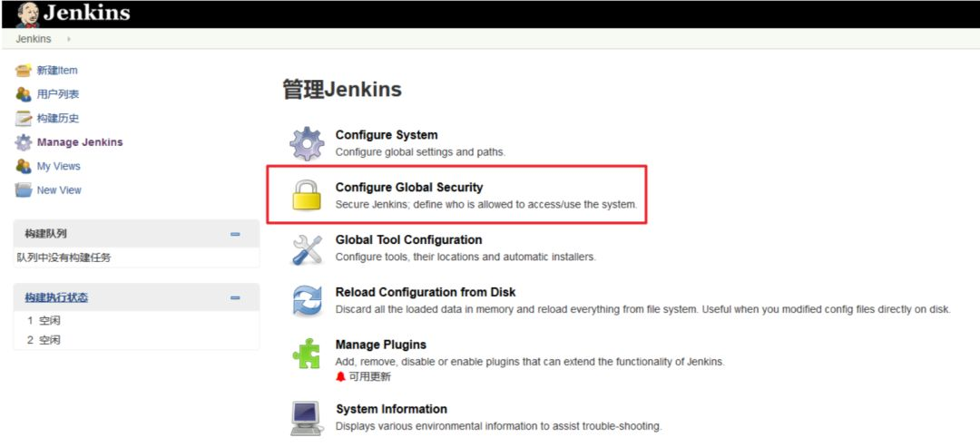Open the Manage Jenkins sidebar link

point(80,142)
